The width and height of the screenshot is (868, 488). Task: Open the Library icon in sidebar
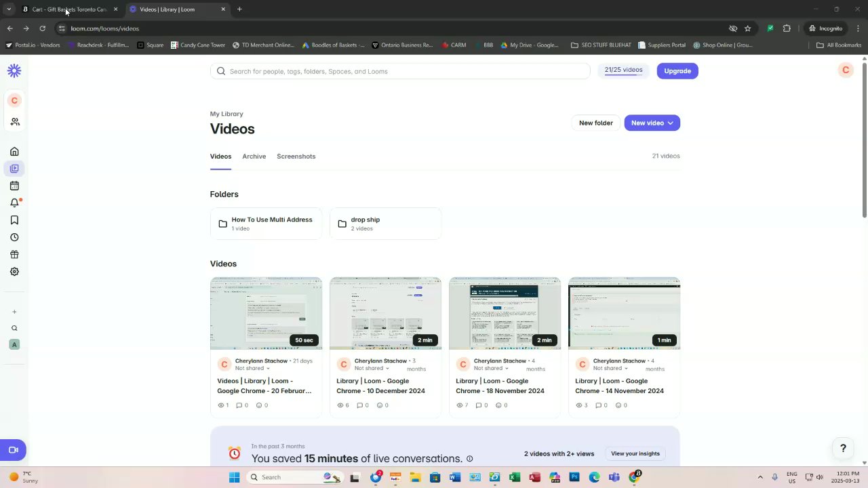click(14, 168)
